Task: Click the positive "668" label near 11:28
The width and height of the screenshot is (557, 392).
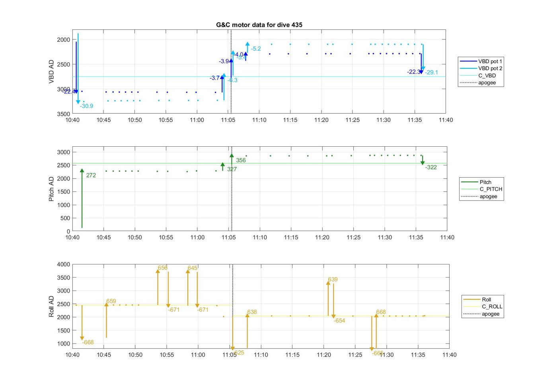Action: pyautogui.click(x=381, y=312)
